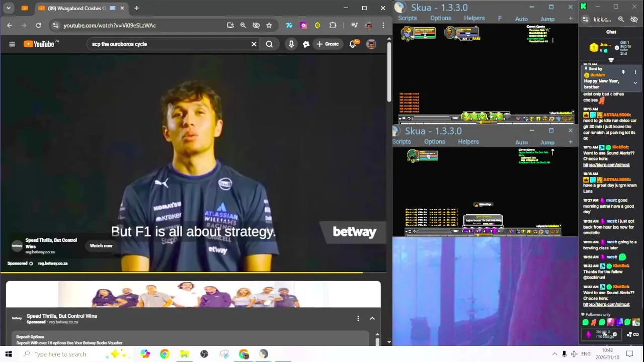The image size is (644, 362).
Task: Click Kick zoom magnifier icon in address bar
Action: [621, 19]
